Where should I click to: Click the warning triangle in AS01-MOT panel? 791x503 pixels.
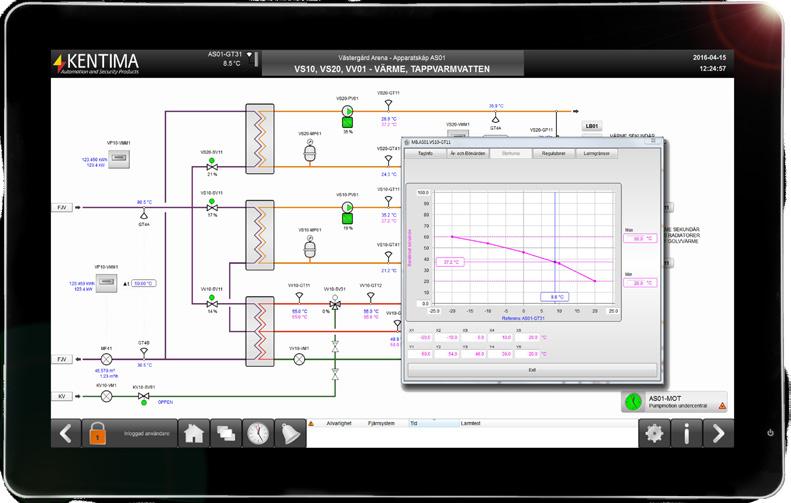[x=722, y=406]
